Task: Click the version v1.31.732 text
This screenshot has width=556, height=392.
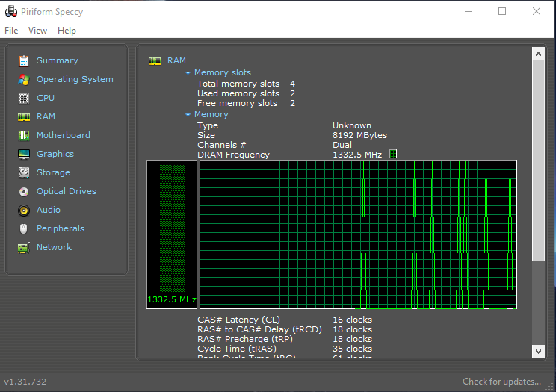Action: click(25, 382)
